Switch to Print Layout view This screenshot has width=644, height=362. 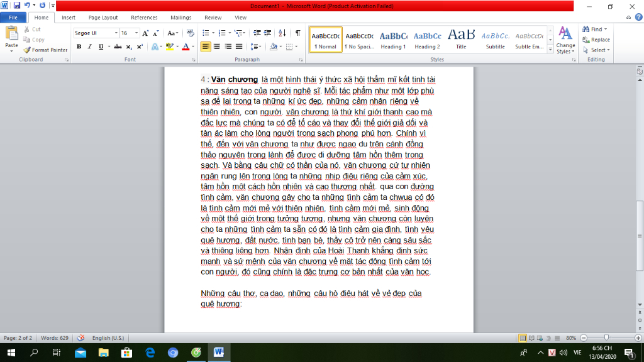coord(523,338)
